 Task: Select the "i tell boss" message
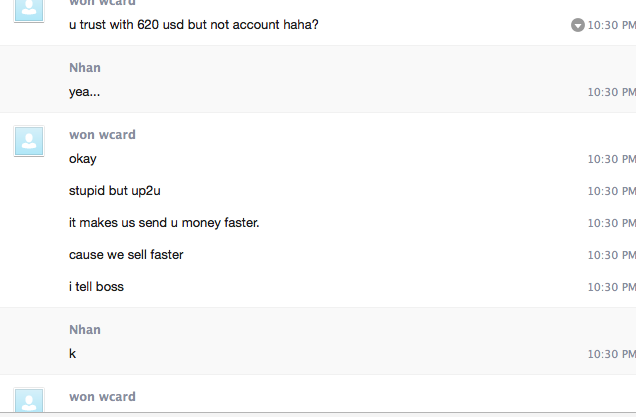[96, 287]
